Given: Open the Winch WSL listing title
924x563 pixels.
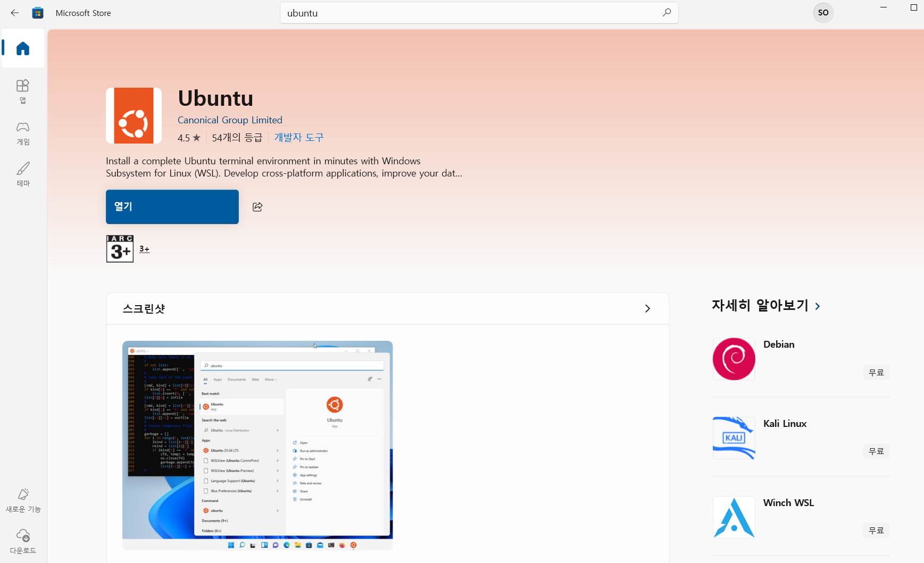Looking at the screenshot, I should 788,503.
